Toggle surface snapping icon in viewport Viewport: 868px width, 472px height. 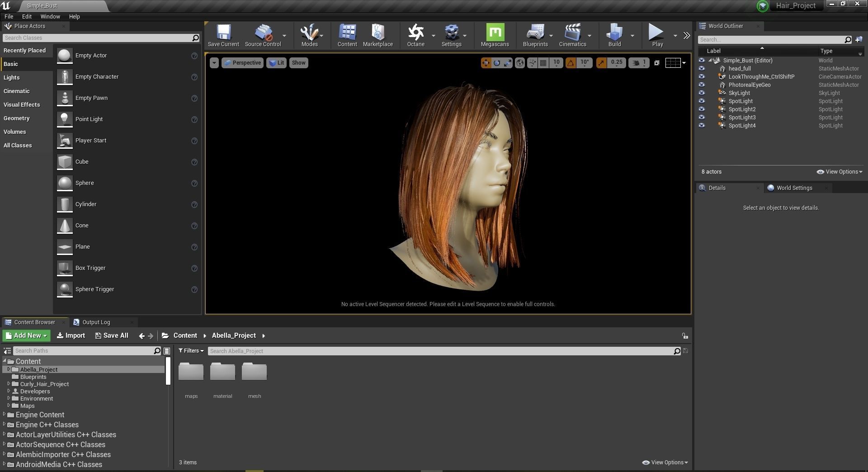tap(532, 63)
